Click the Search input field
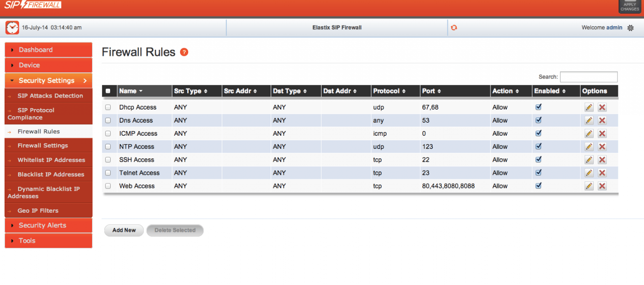Viewport: 644px width, 285px height. click(x=588, y=77)
